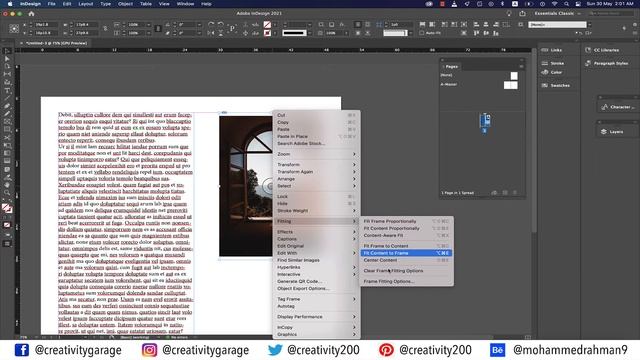Image resolution: width=640 pixels, height=360 pixels.
Task: Select the Page tool
Action: 7,67
